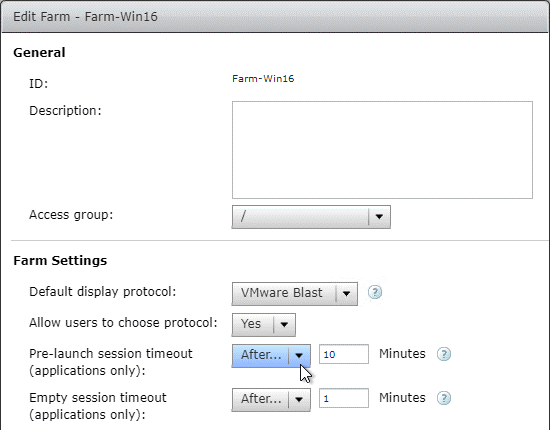This screenshot has width=550, height=430.
Task: Focus the Empty session timeout minutes field
Action: click(x=344, y=398)
